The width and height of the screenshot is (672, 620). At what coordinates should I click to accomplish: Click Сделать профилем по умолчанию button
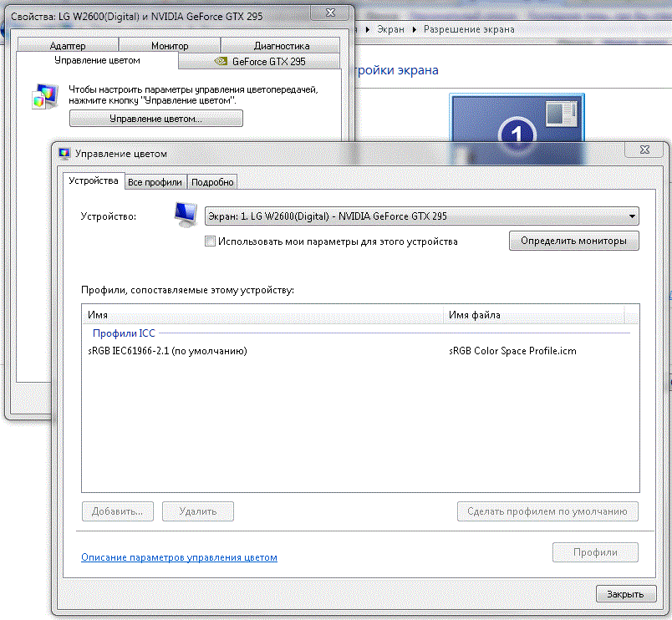click(547, 511)
